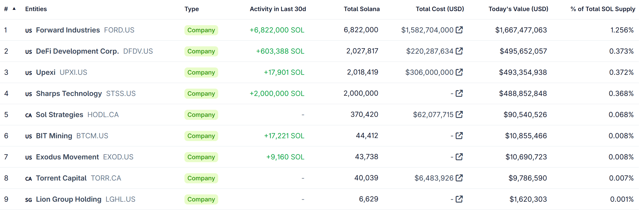
Task: Click the +9,160 SOL activity value
Action: (x=285, y=157)
